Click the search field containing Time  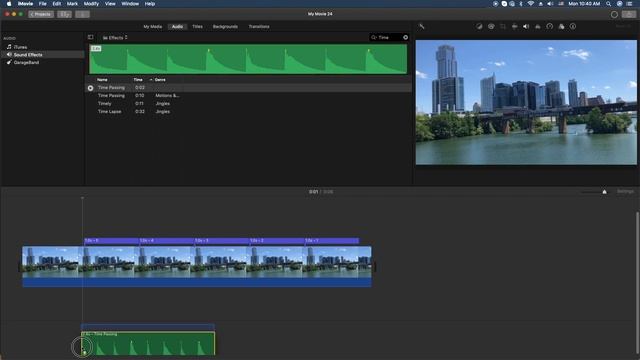point(389,37)
